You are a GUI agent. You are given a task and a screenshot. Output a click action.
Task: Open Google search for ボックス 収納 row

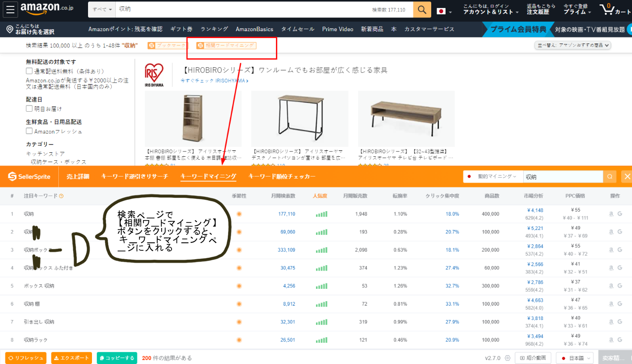[620, 286]
